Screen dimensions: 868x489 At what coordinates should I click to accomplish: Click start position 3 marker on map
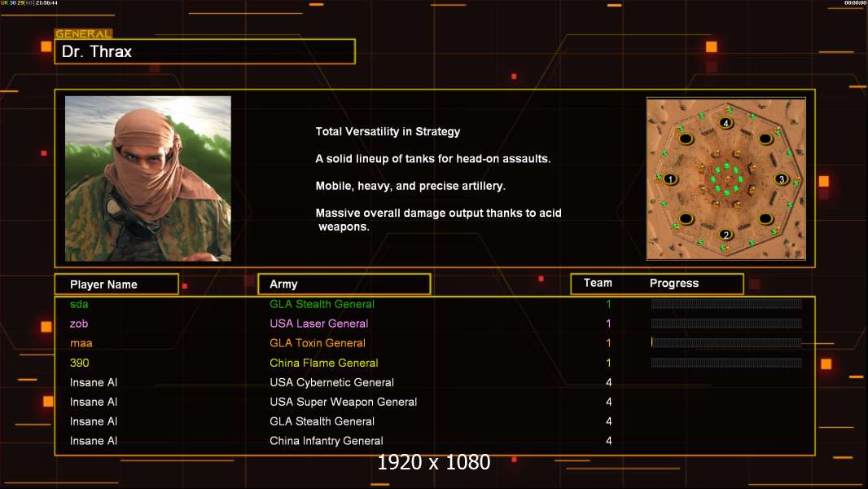781,178
